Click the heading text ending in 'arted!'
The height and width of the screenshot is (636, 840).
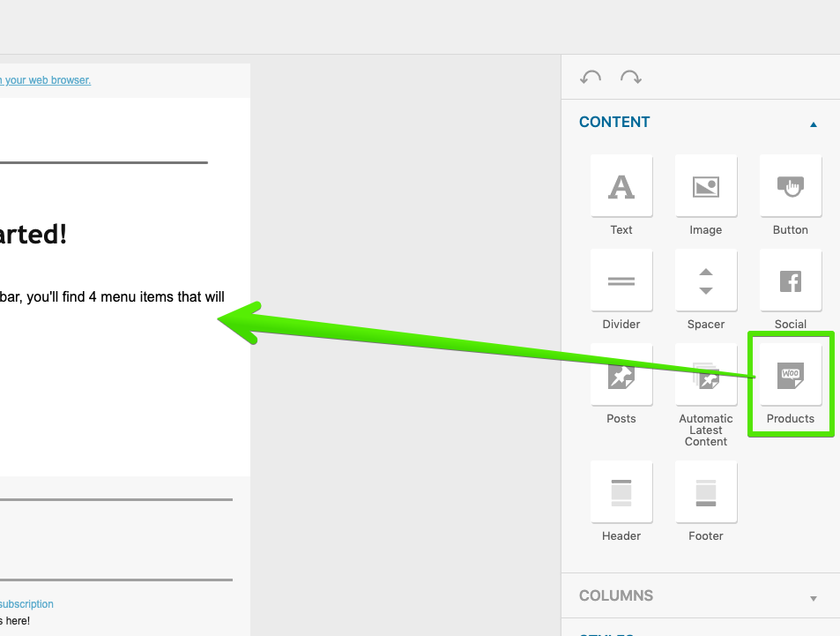(33, 235)
